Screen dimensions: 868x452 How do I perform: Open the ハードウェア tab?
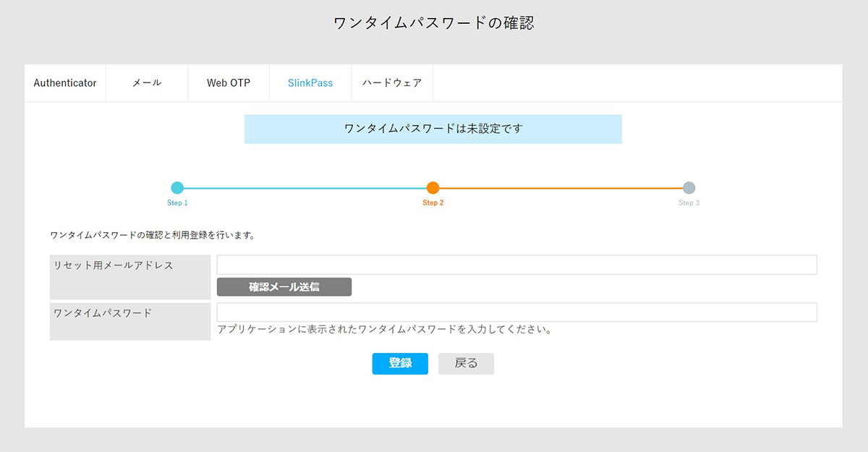pyautogui.click(x=392, y=83)
